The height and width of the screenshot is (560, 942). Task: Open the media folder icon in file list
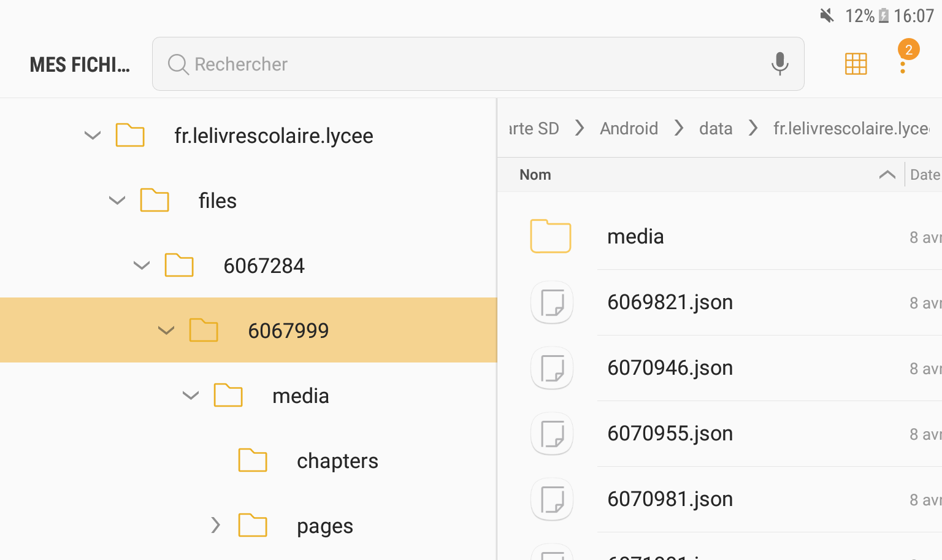551,236
